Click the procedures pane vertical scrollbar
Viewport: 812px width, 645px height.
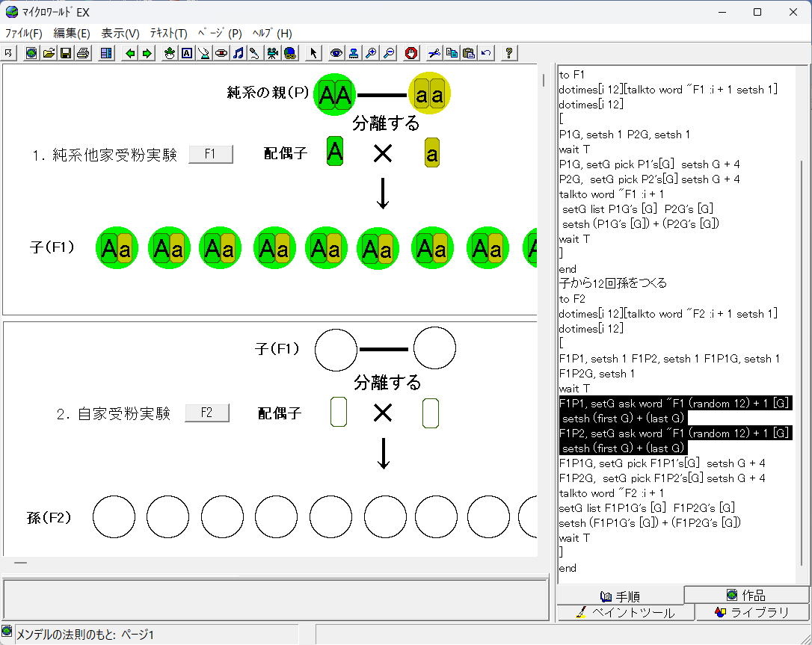point(803,362)
